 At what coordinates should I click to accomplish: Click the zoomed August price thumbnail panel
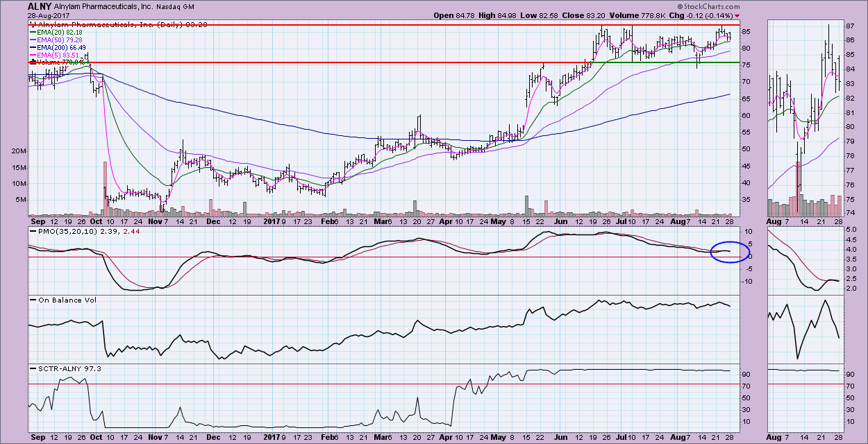[x=803, y=118]
